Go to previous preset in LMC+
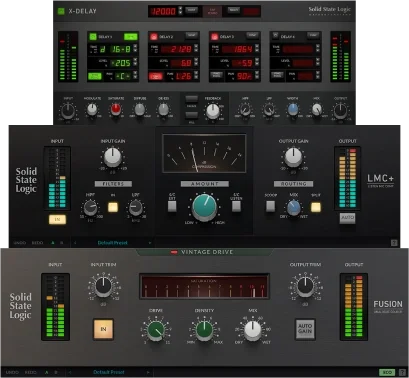The image size is (409, 378). (75, 243)
